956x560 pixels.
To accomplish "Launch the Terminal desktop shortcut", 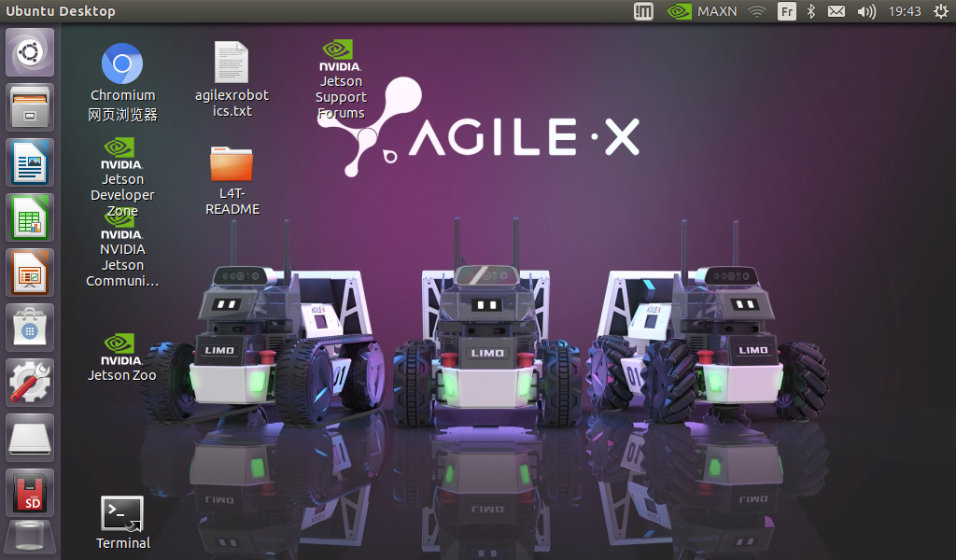I will [x=122, y=523].
